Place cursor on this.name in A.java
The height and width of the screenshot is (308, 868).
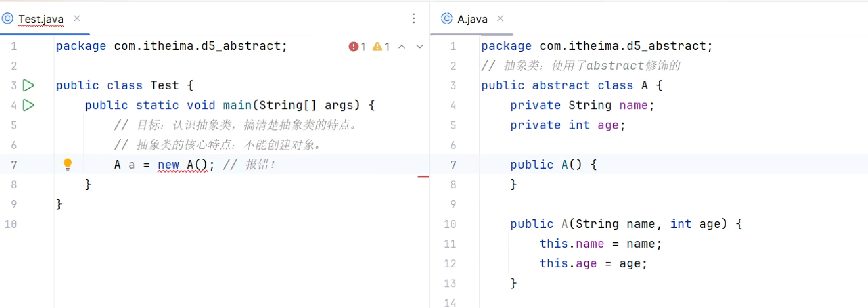(571, 244)
